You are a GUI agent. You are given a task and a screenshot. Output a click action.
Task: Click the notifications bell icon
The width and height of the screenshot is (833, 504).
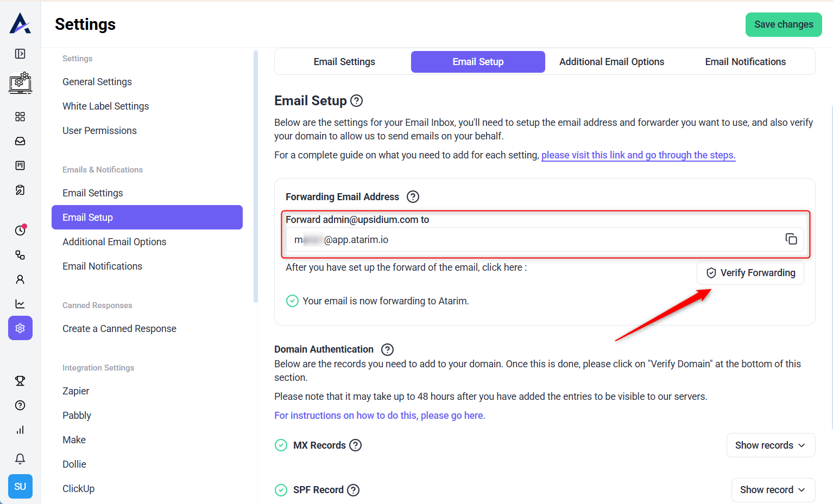pos(20,459)
